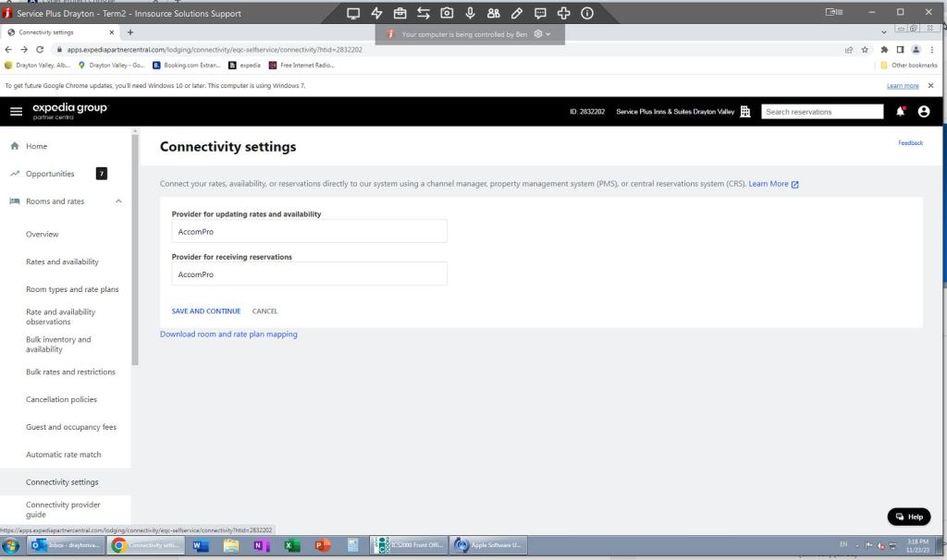This screenshot has height=560, width=947.
Task: Open the property switcher grid icon
Action: [745, 111]
